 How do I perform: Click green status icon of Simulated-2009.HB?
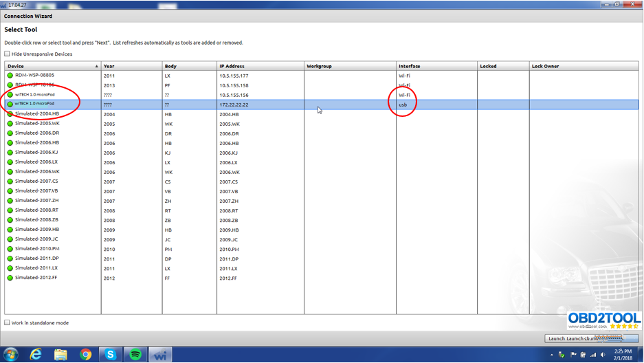click(10, 230)
